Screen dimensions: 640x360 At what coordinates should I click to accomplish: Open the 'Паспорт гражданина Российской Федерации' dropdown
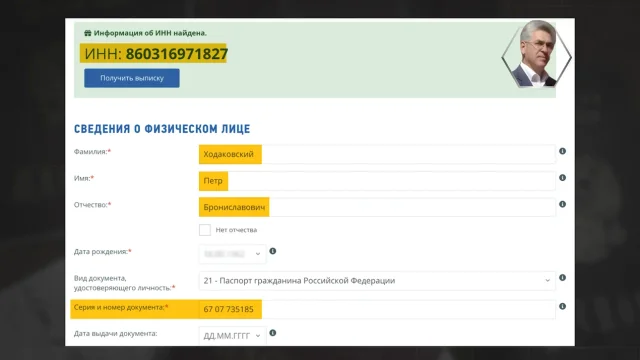377,281
